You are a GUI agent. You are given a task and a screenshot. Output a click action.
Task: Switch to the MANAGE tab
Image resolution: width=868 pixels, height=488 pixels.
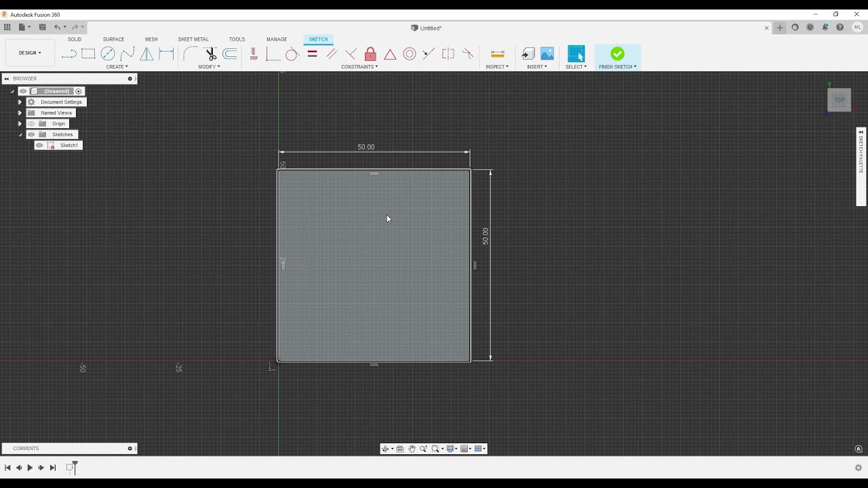click(x=277, y=39)
